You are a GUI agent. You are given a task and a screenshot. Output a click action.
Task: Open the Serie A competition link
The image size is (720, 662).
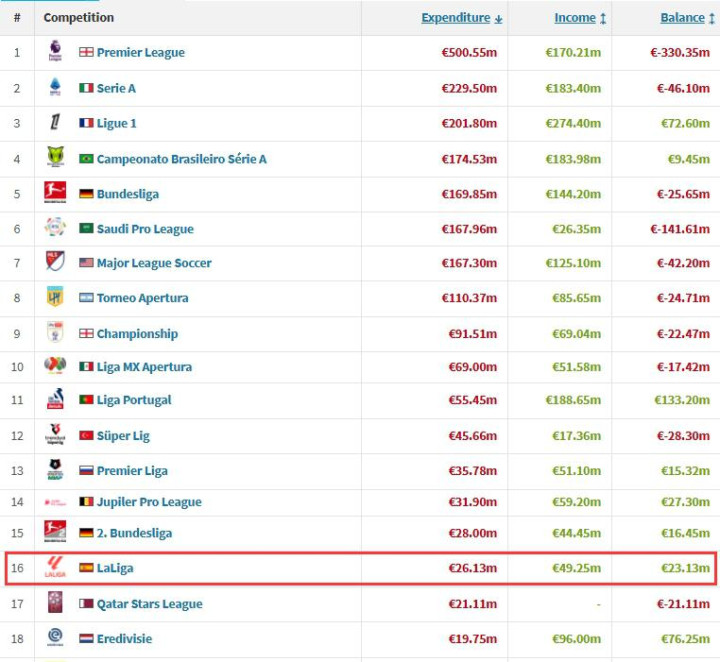tap(116, 88)
